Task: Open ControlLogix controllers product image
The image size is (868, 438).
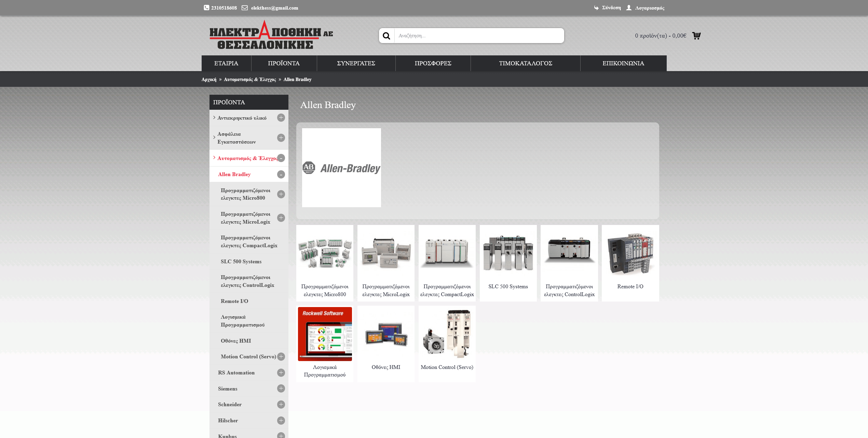Action: pos(569,253)
